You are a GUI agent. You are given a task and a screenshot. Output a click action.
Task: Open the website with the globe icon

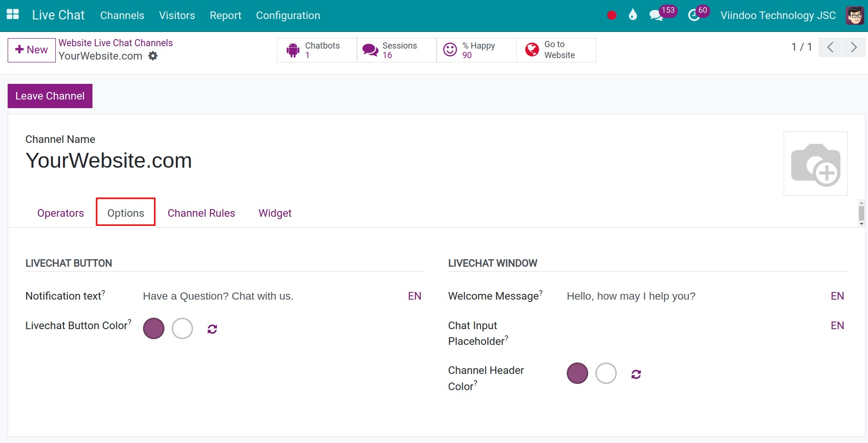click(531, 49)
